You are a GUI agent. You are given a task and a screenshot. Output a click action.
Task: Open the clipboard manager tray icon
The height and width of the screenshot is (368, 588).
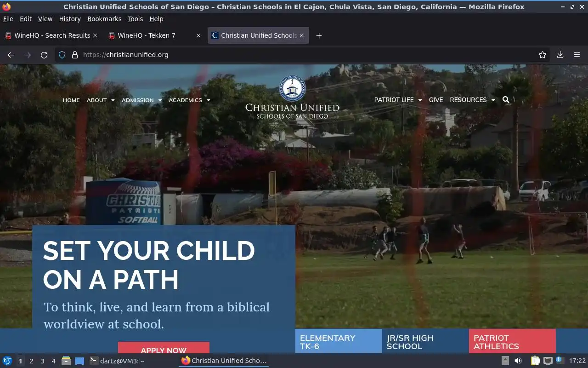coord(535,361)
